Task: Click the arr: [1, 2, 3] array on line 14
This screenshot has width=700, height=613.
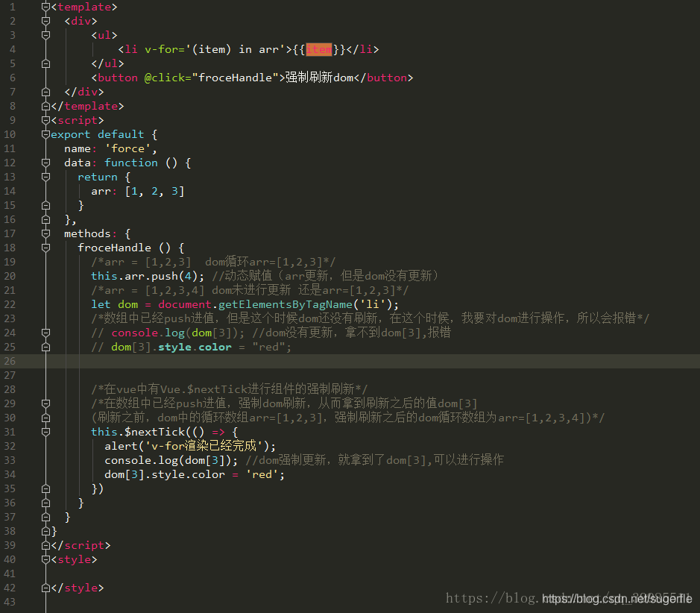Action: [x=137, y=191]
